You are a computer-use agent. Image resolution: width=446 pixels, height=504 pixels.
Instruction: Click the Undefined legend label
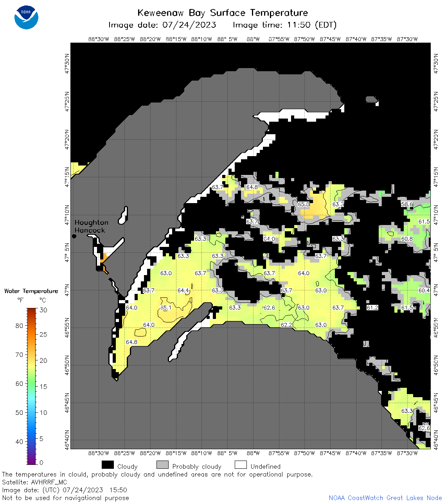click(x=266, y=466)
